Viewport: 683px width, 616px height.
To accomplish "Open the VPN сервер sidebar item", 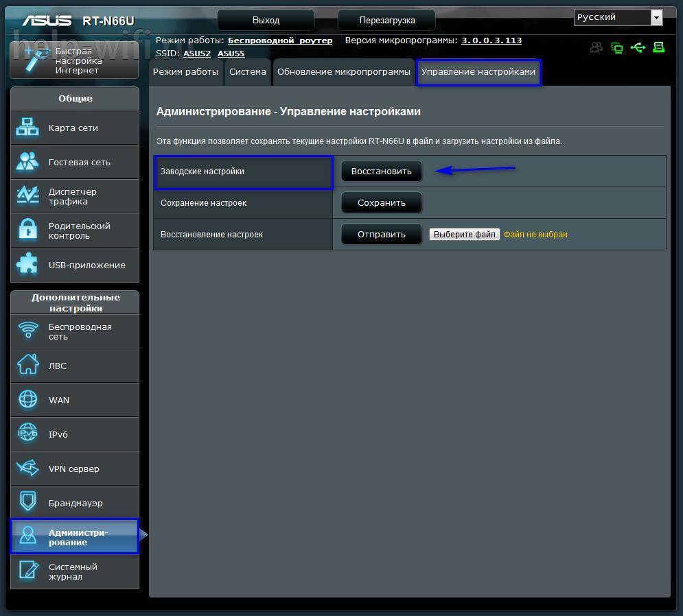I will pyautogui.click(x=74, y=469).
